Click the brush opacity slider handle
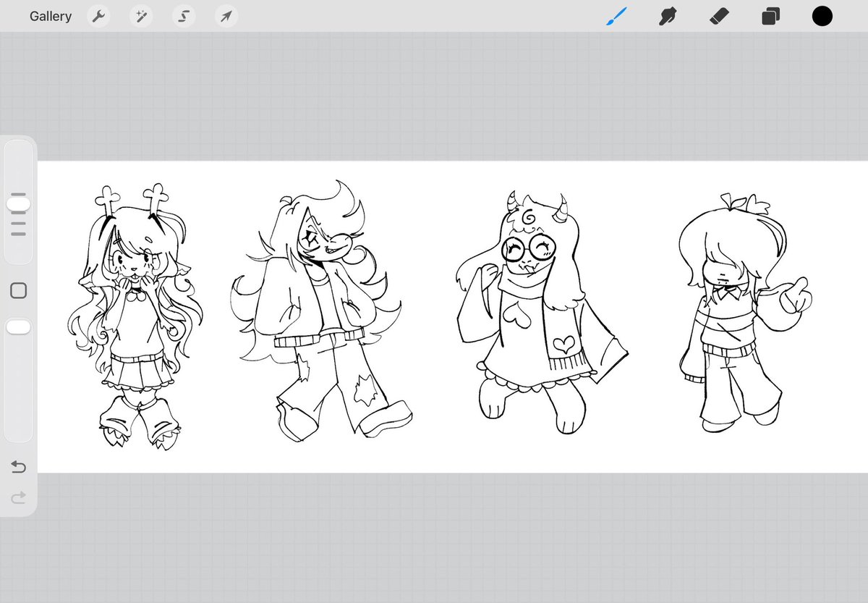 click(x=18, y=328)
